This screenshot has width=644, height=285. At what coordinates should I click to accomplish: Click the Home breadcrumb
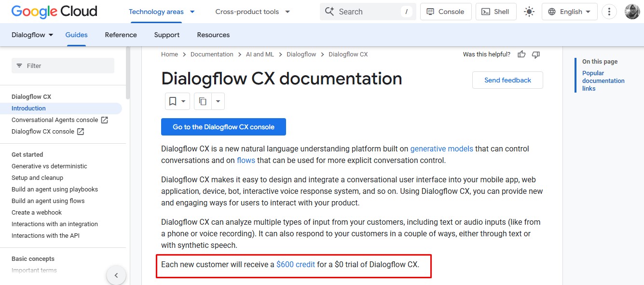pyautogui.click(x=169, y=54)
